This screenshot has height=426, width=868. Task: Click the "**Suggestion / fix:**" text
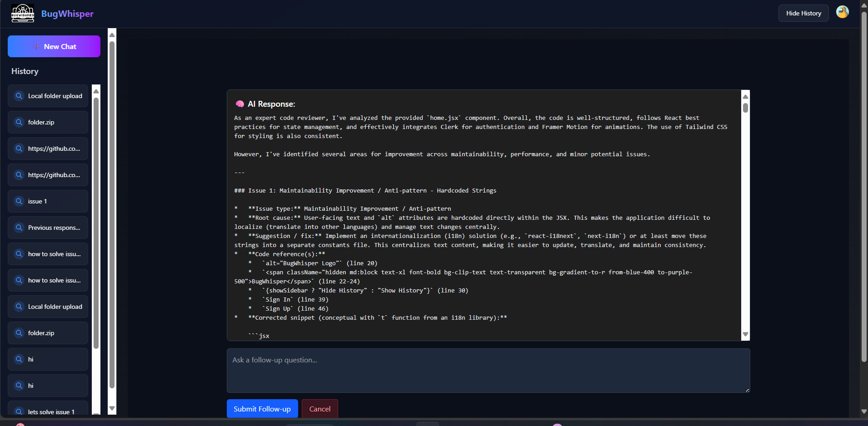click(x=285, y=236)
